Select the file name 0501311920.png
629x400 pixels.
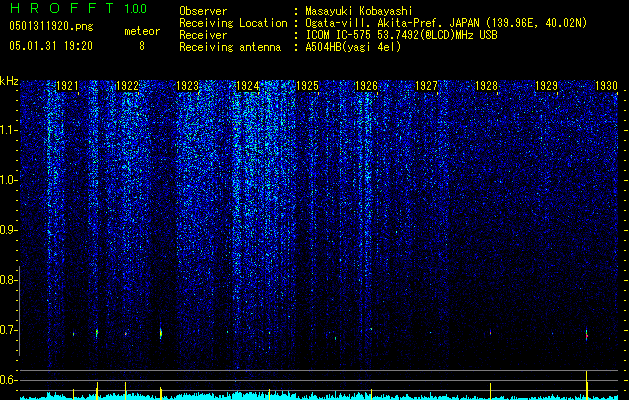pos(51,27)
